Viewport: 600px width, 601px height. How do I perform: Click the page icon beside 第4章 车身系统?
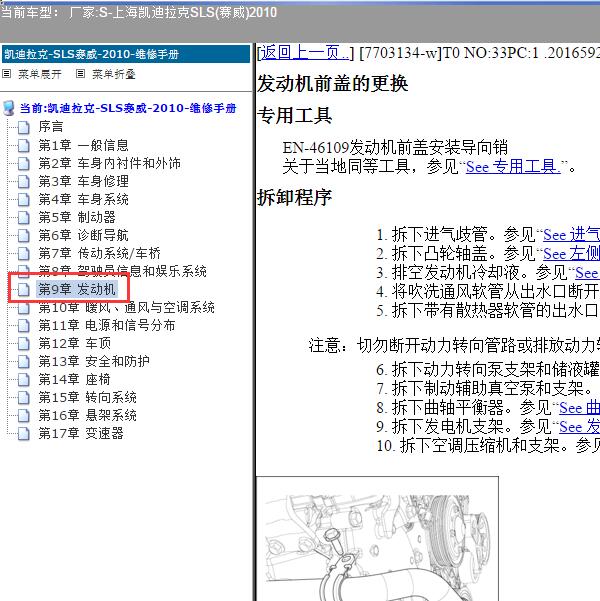pyautogui.click(x=24, y=199)
